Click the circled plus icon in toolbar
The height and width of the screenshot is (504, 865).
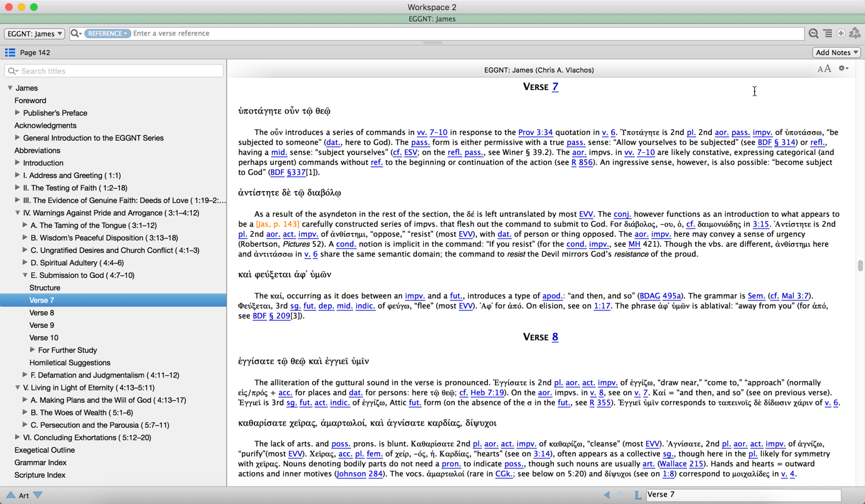(x=841, y=34)
